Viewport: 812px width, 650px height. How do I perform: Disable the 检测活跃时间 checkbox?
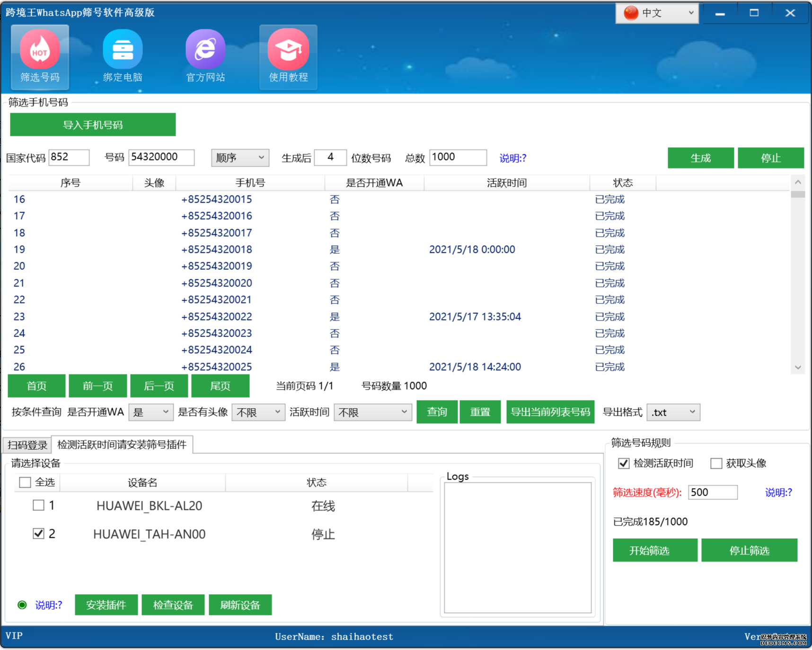[x=624, y=463]
